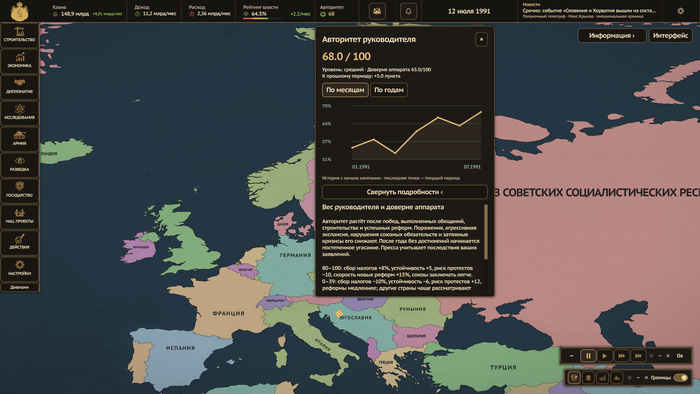Select the globe political map mode
The width and height of the screenshot is (700, 394).
(x=574, y=377)
